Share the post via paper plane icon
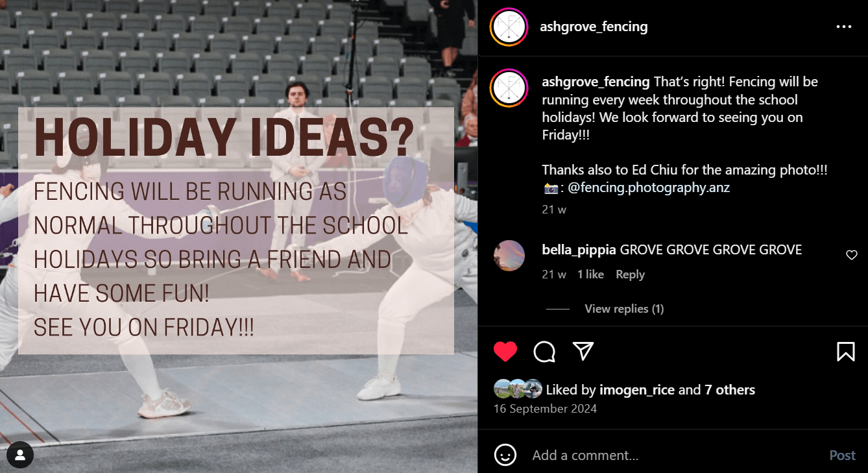The height and width of the screenshot is (473, 868). (583, 352)
